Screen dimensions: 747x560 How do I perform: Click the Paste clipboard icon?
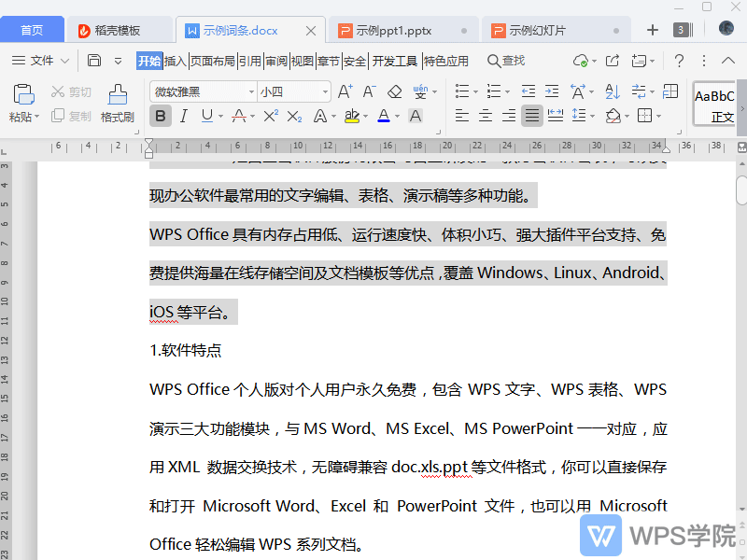[23, 93]
